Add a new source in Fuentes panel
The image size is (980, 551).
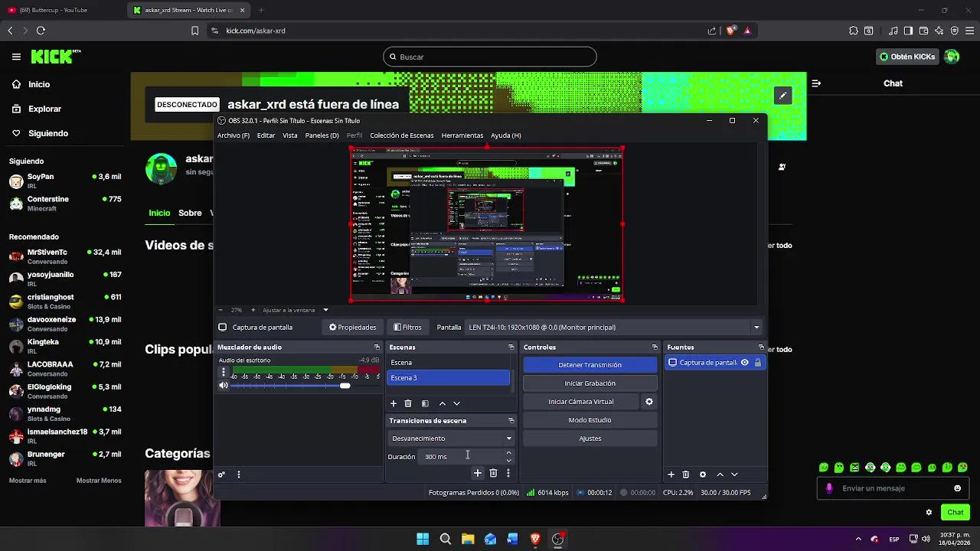click(x=671, y=474)
